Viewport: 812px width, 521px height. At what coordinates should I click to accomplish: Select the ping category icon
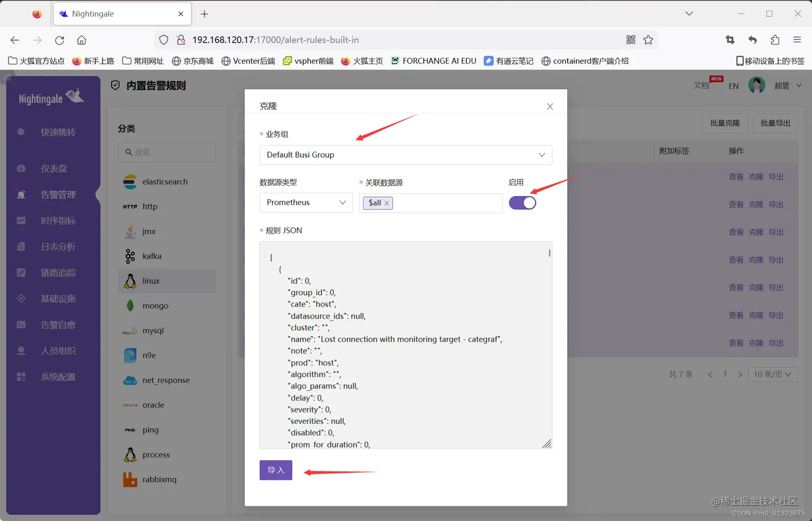pyautogui.click(x=130, y=430)
